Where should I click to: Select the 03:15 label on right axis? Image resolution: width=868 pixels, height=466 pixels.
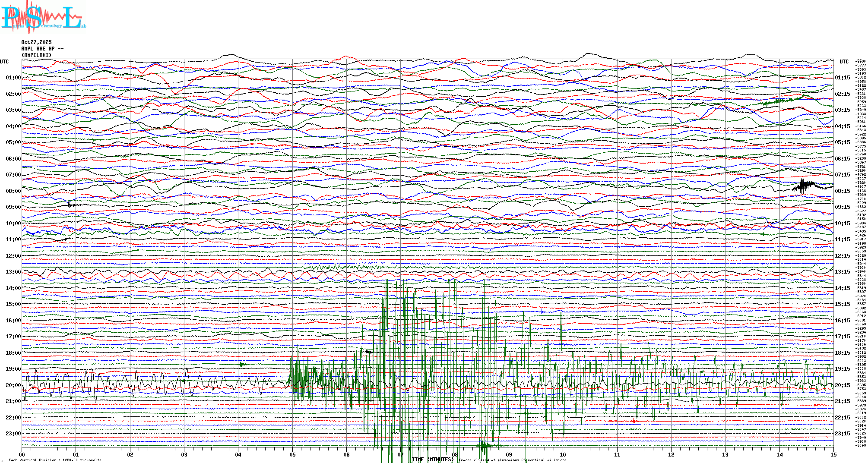[x=842, y=110]
